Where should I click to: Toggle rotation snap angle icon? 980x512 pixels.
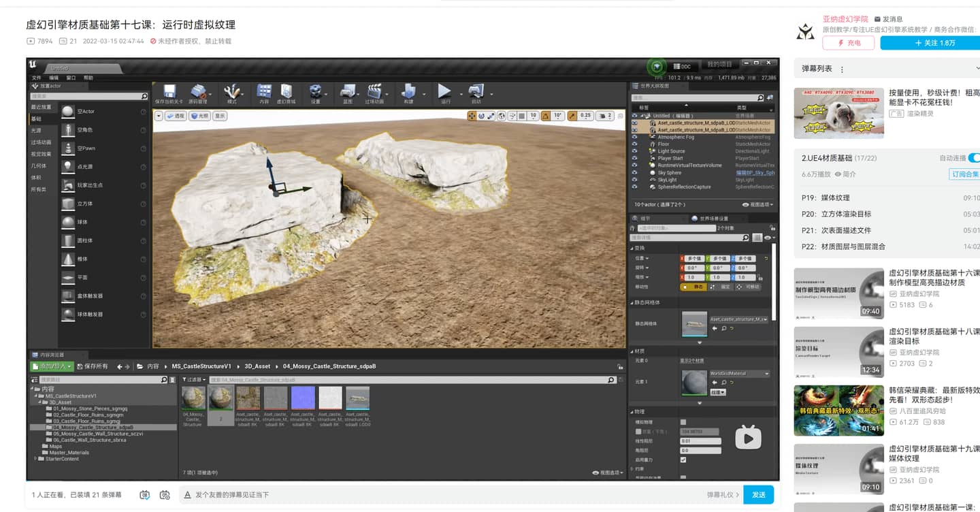(546, 116)
